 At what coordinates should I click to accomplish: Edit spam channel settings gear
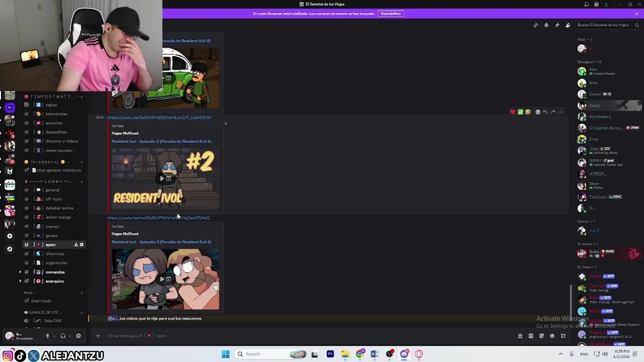click(82, 245)
